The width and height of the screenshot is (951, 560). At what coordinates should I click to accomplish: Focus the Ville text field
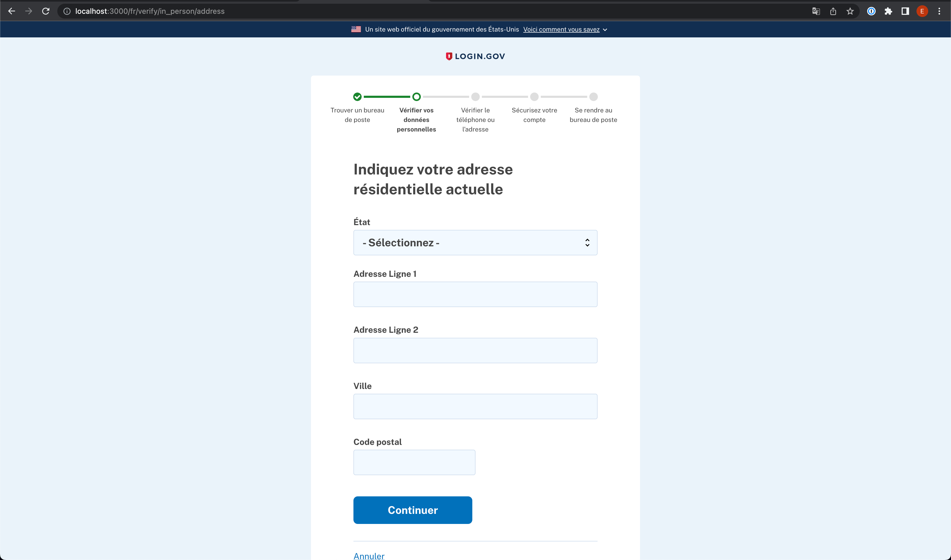[475, 406]
